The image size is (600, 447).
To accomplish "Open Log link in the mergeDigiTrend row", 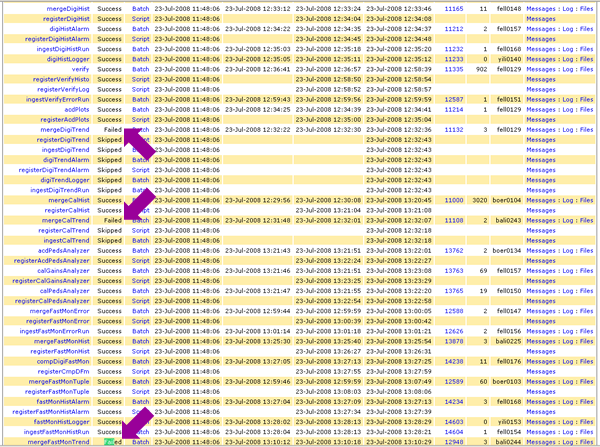I will tap(568, 130).
